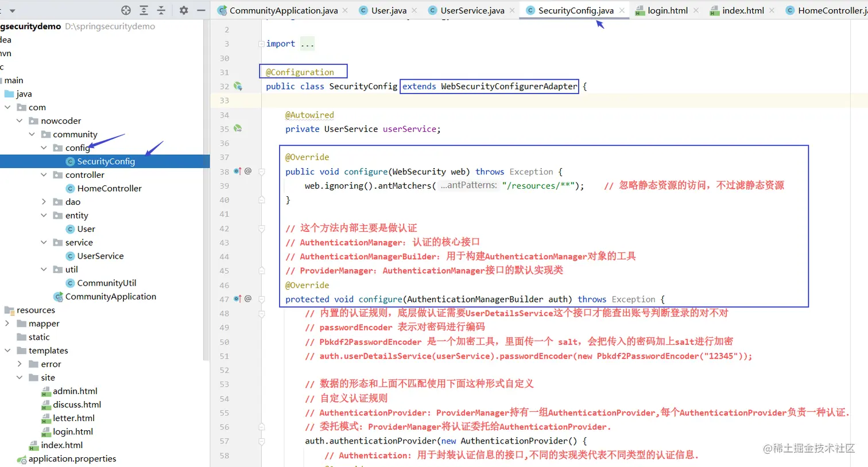The height and width of the screenshot is (467, 868).
Task: Expand the error folder node
Action: pyautogui.click(x=20, y=364)
